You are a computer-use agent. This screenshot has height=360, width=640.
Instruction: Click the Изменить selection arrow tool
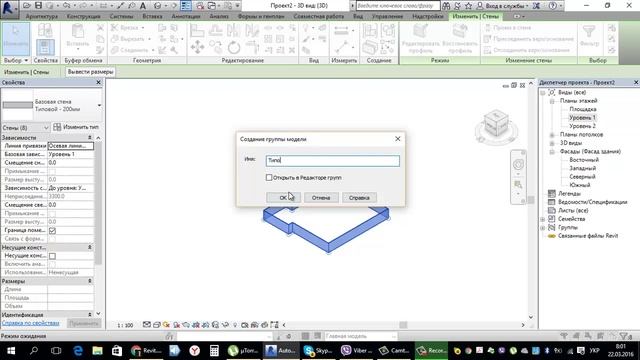16,38
